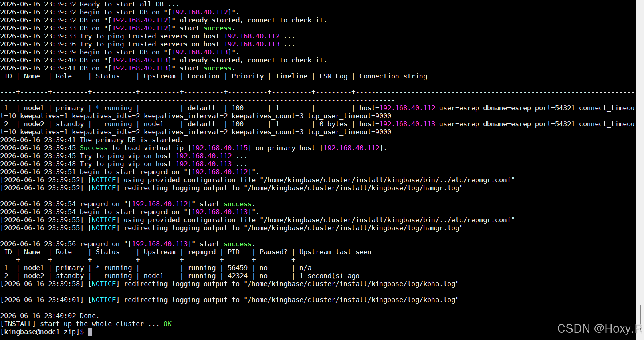Click the green "Success" word for virtual ip

pyautogui.click(x=94, y=148)
